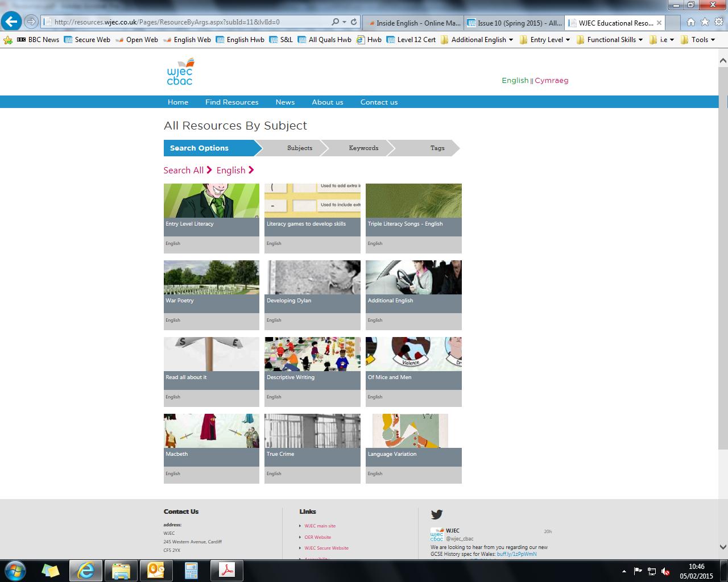Click the Search All breadcrumb link

(x=183, y=171)
